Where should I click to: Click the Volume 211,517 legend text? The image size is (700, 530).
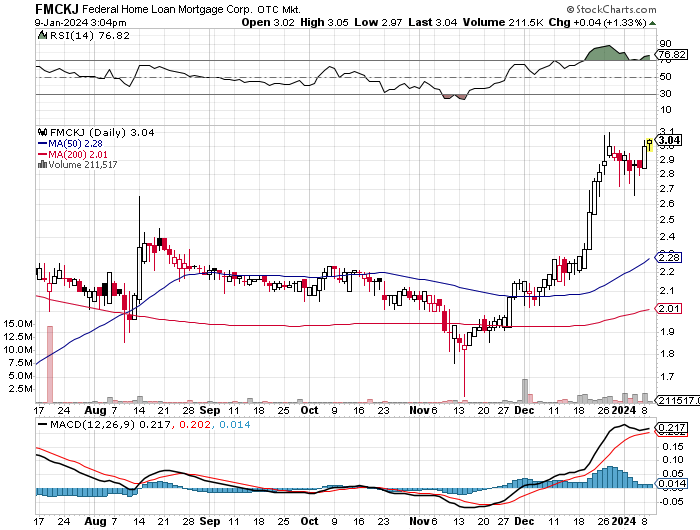pos(83,165)
